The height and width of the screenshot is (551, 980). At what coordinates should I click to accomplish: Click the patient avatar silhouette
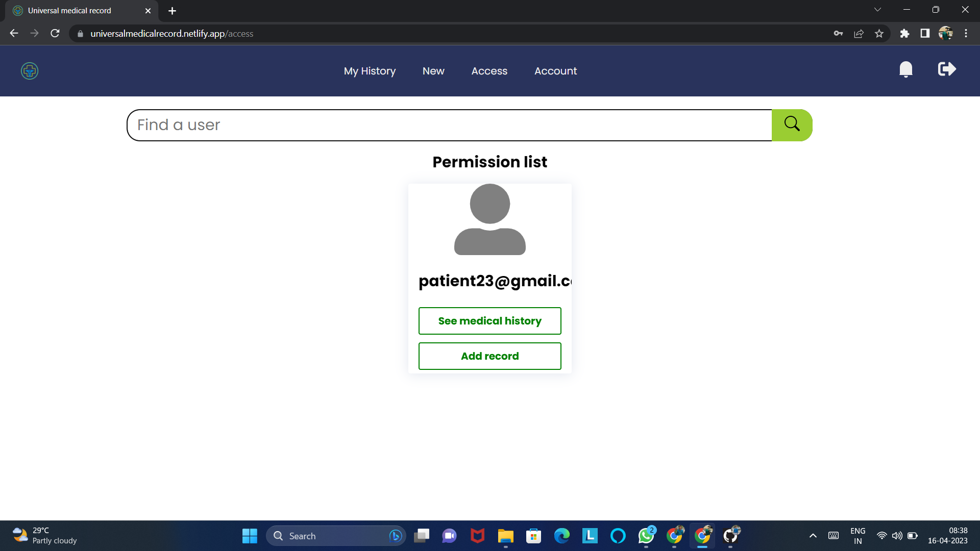489,220
